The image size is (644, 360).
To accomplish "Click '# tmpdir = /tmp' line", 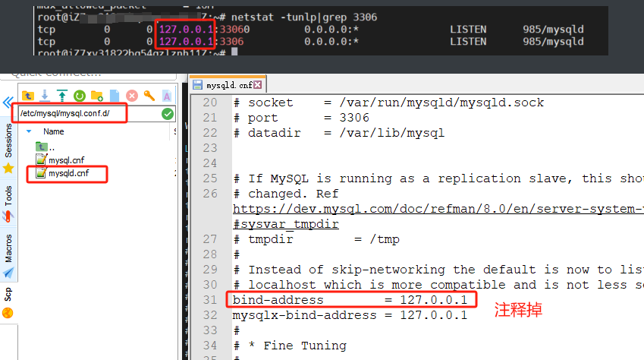I will click(316, 239).
